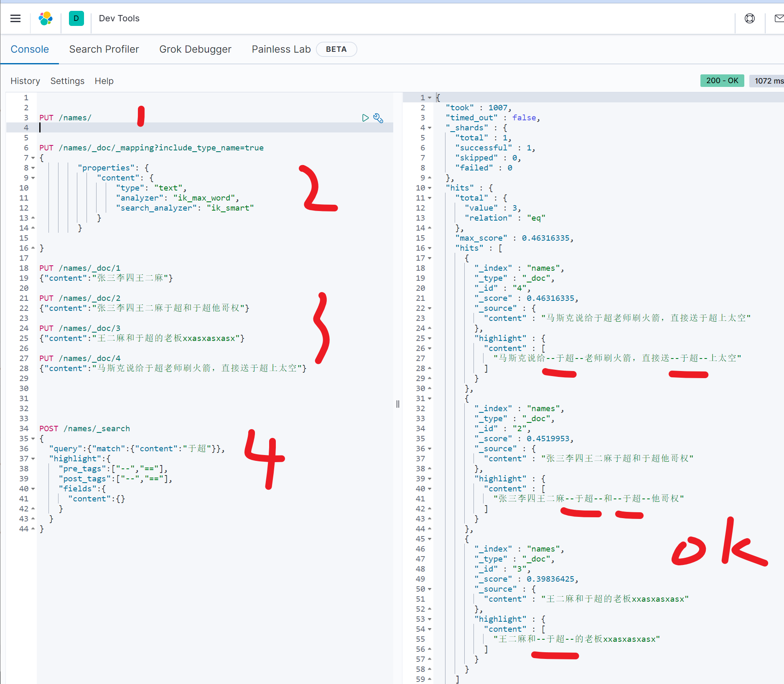
Task: Collapse the "_shards" object in response
Action: (x=430, y=128)
